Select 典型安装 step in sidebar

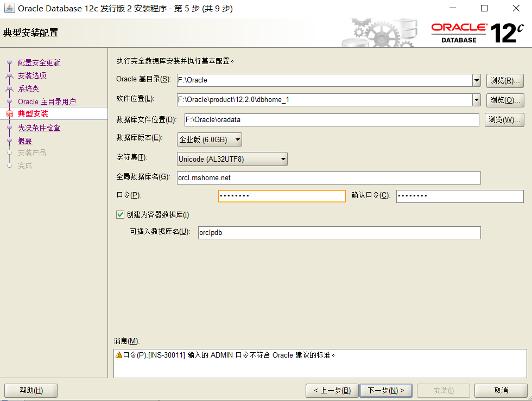click(x=33, y=113)
